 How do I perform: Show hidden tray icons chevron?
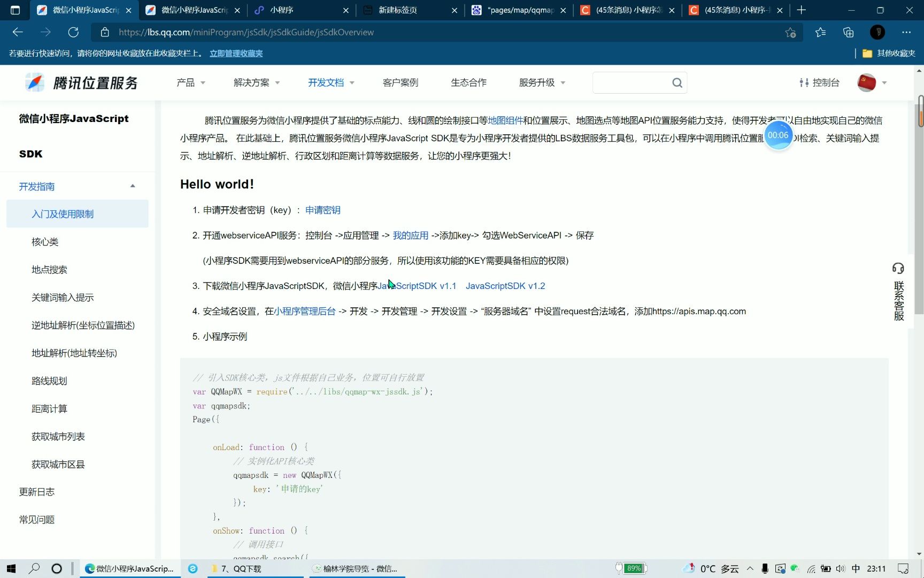pyautogui.click(x=750, y=568)
